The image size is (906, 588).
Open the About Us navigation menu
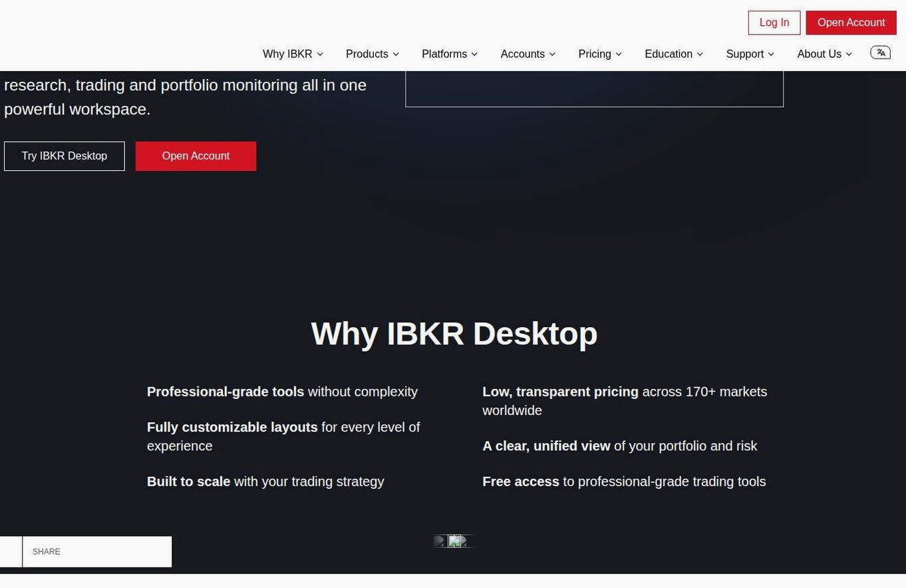[x=825, y=54]
